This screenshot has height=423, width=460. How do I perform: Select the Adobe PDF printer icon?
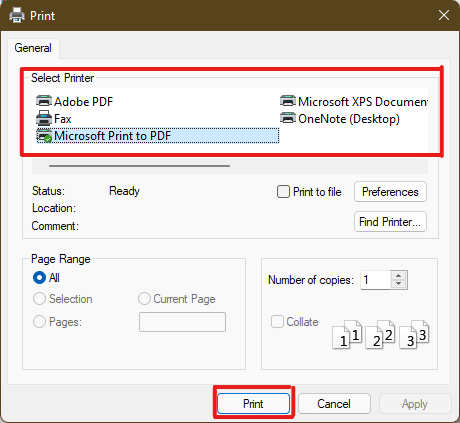(44, 101)
